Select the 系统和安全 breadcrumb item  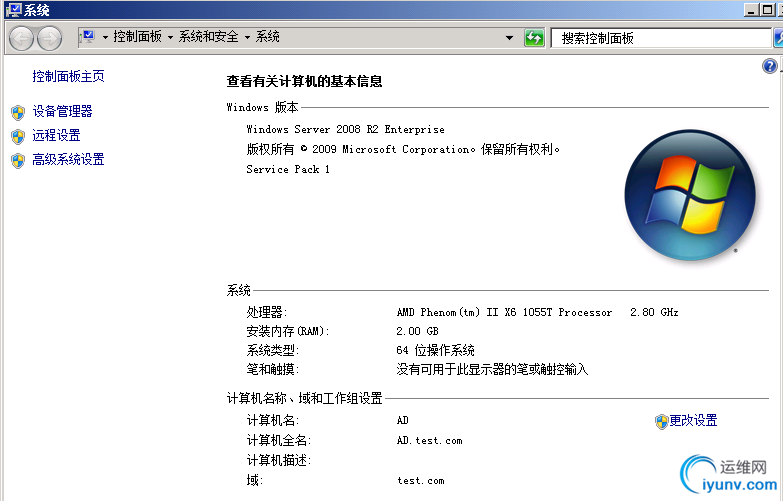pyautogui.click(x=209, y=36)
